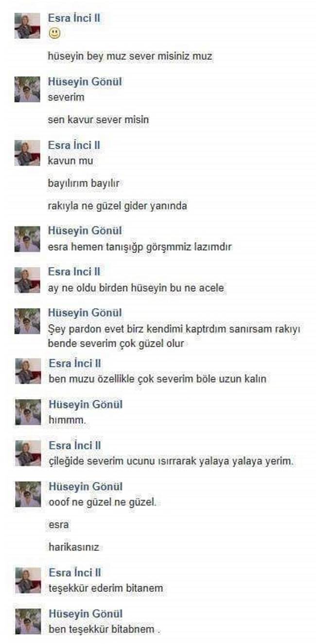Open Esra İnci II avatar beside 'kavun mu'

(28, 153)
